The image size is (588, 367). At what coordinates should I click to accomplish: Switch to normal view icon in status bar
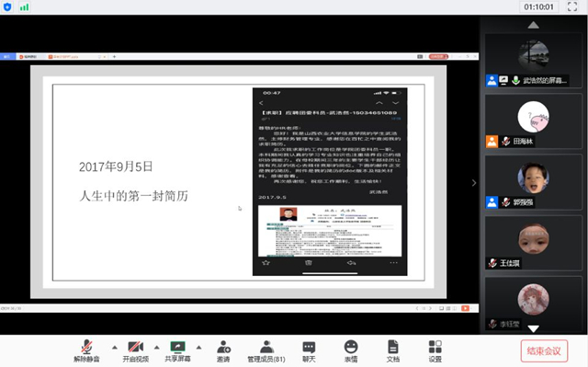pyautogui.click(x=441, y=308)
